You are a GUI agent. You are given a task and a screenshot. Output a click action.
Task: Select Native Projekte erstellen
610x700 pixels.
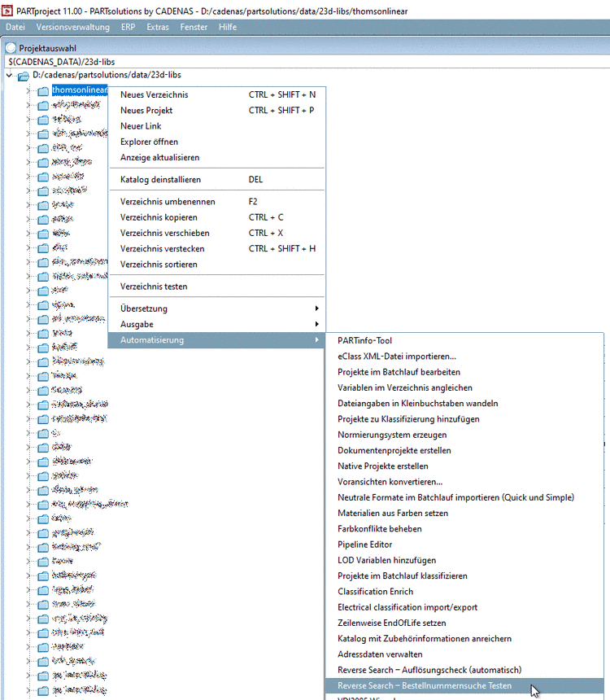click(x=464, y=466)
